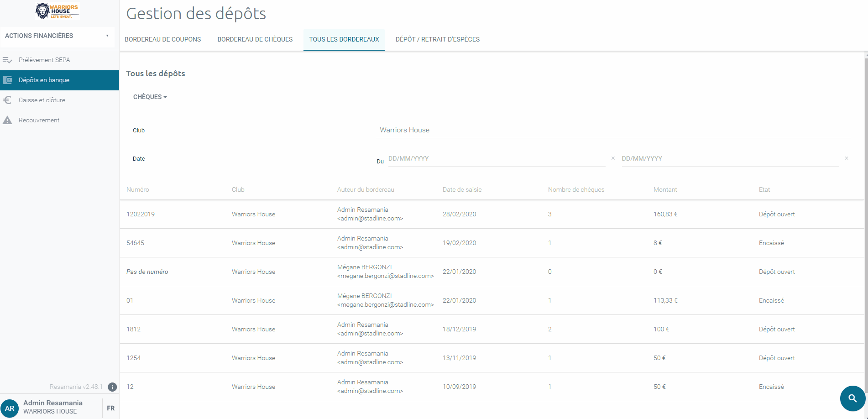The width and height of the screenshot is (868, 419).
Task: Click the Date de saisie column header
Action: tap(462, 189)
